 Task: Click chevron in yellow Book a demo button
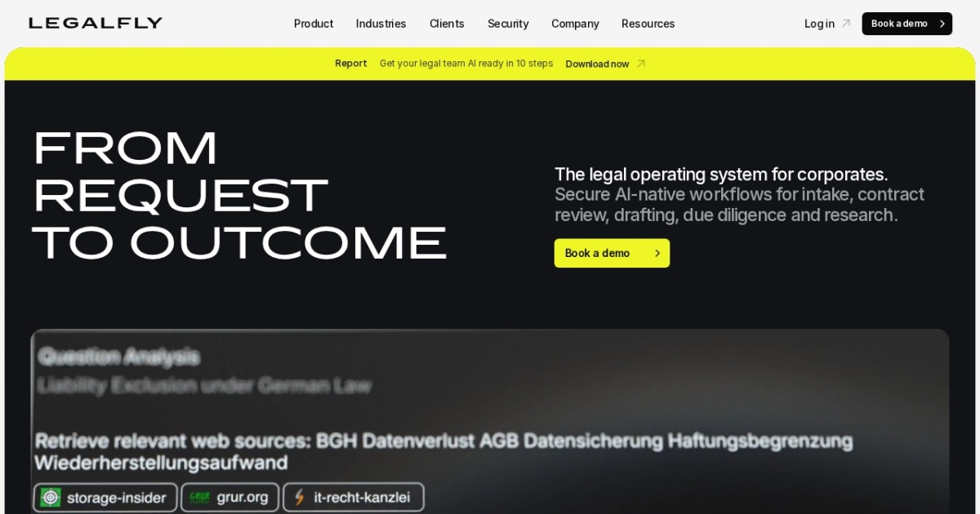pos(657,253)
